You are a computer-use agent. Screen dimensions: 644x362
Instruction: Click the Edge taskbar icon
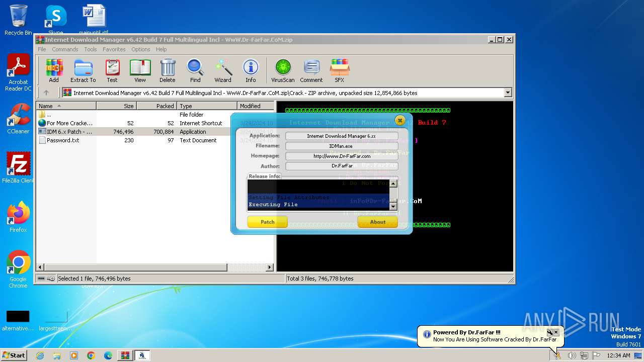click(x=108, y=355)
